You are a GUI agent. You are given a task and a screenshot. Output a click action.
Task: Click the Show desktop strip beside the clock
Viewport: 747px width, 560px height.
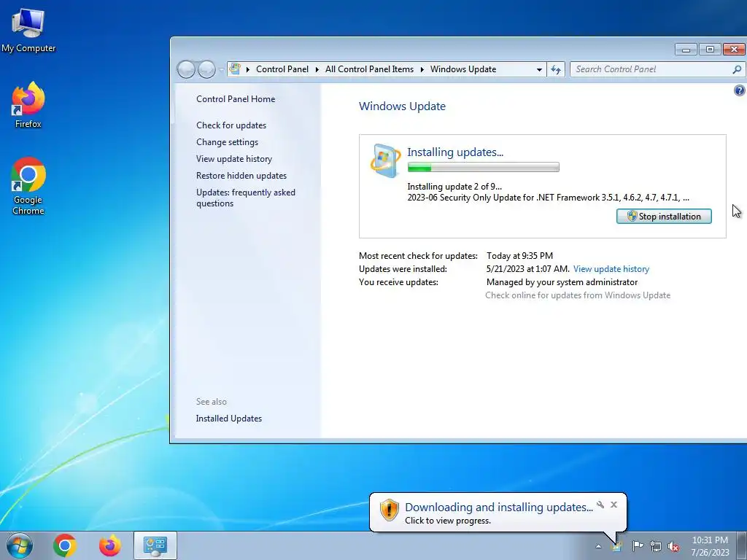click(742, 545)
